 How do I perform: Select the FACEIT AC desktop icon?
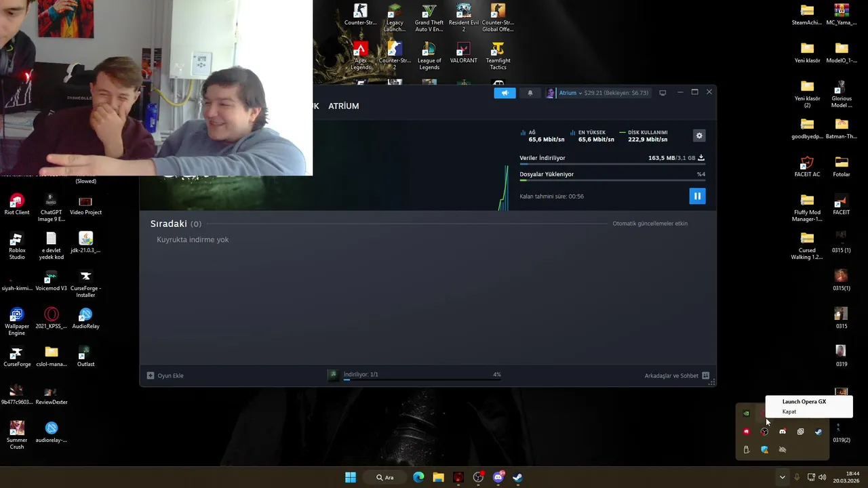pyautogui.click(x=807, y=167)
